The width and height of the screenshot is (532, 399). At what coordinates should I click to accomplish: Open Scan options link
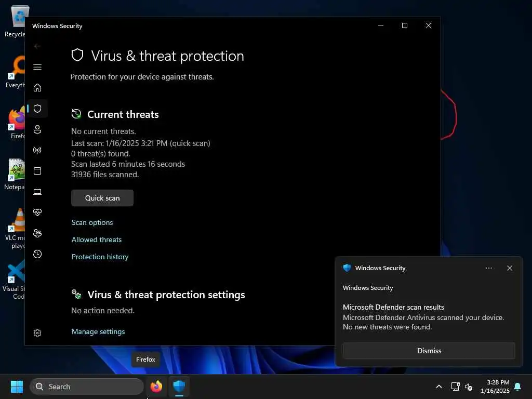click(x=92, y=222)
